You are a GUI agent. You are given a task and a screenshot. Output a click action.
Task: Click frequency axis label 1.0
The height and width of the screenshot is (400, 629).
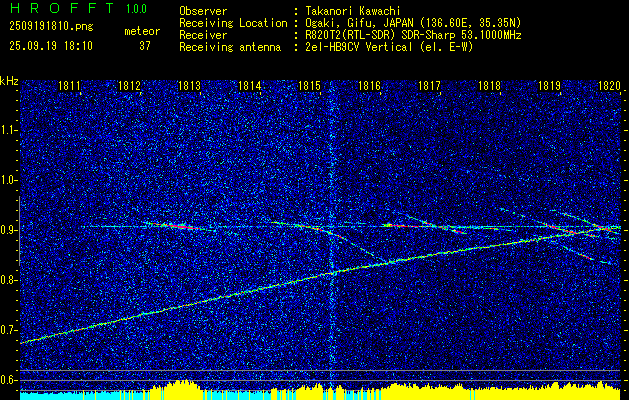tap(9, 180)
